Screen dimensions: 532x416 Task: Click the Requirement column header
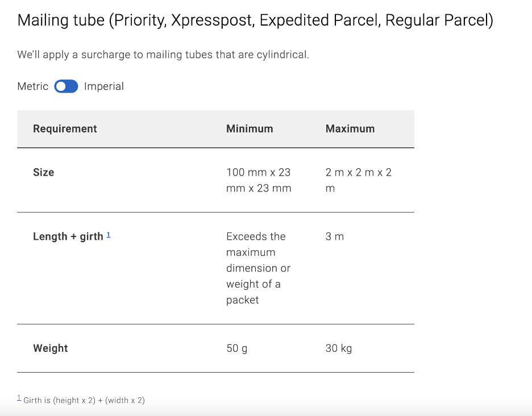pos(65,129)
